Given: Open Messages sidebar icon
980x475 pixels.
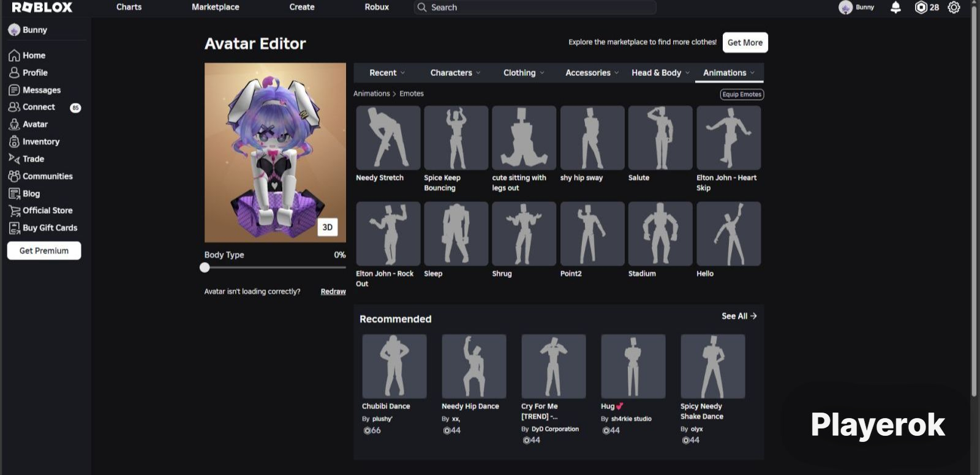Looking at the screenshot, I should tap(14, 90).
